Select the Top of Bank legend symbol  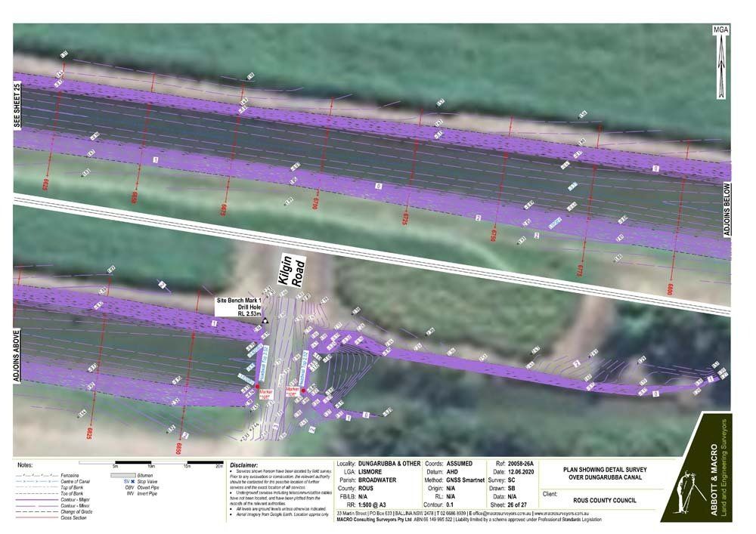pos(36,487)
